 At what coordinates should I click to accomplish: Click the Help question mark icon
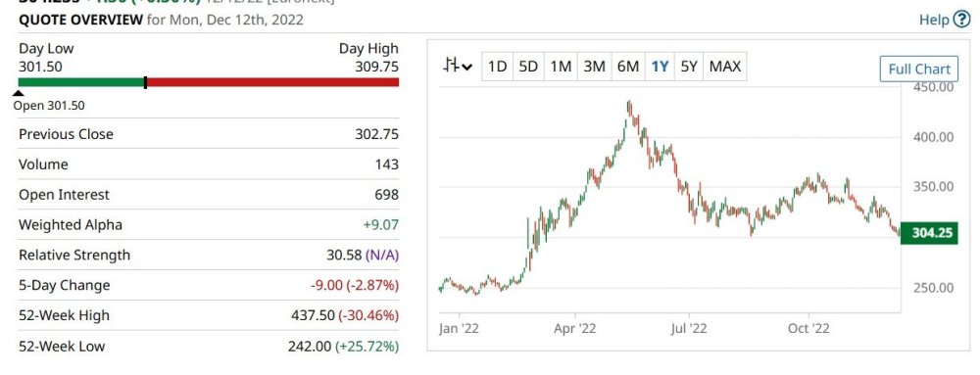961,20
